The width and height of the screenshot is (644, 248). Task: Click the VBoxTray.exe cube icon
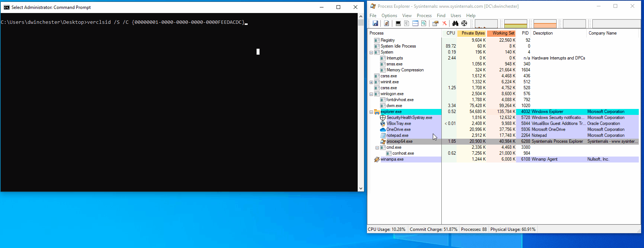pos(383,123)
